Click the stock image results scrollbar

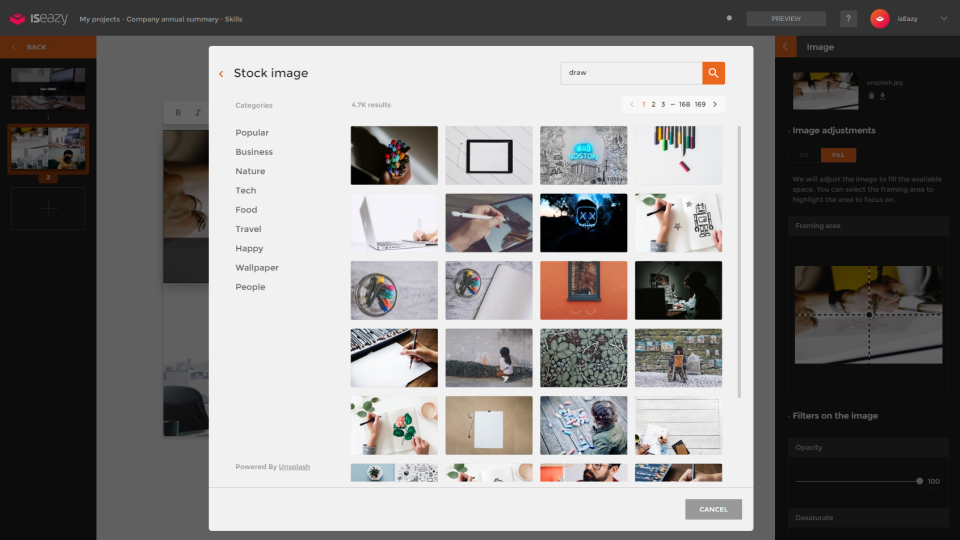[739, 262]
